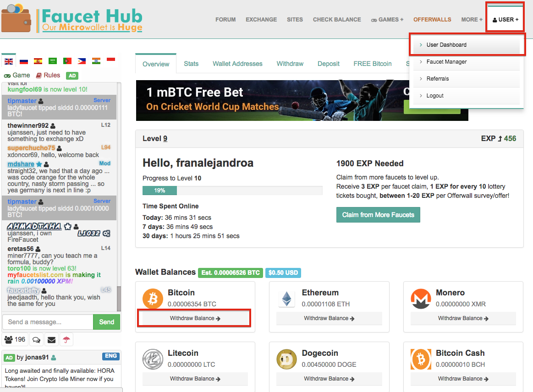Open the Overview tab
Screen dimensions: 533x392
(x=156, y=64)
